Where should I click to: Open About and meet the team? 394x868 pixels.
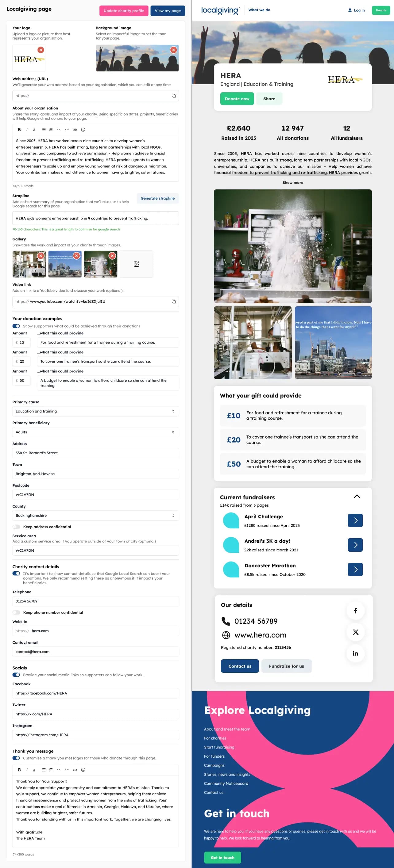coord(227,729)
